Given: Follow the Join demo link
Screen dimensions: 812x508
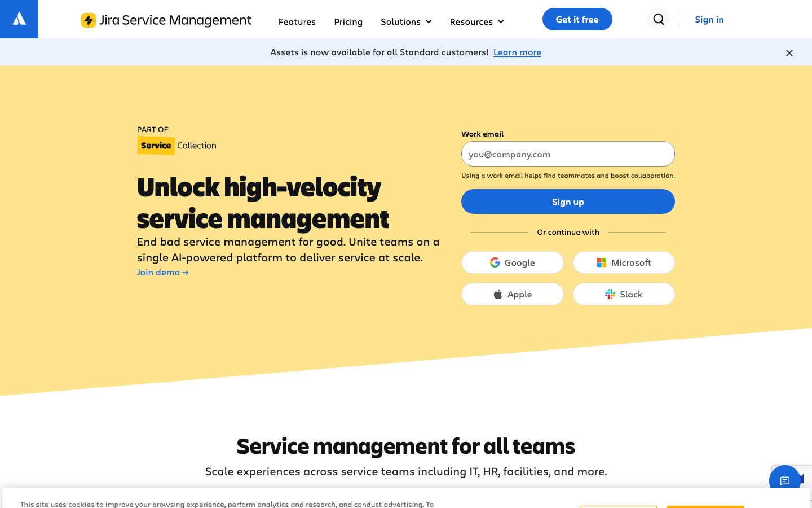Looking at the screenshot, I should (x=162, y=272).
